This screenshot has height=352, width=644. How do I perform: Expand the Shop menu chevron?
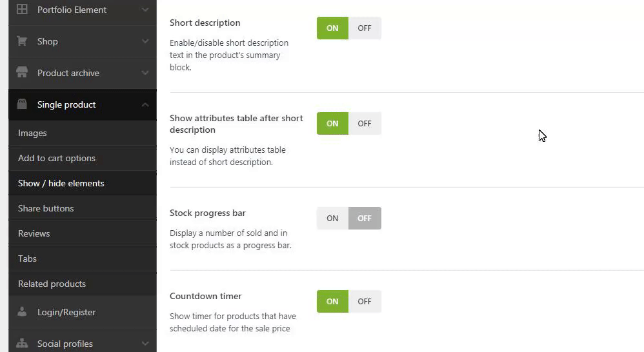click(x=145, y=41)
